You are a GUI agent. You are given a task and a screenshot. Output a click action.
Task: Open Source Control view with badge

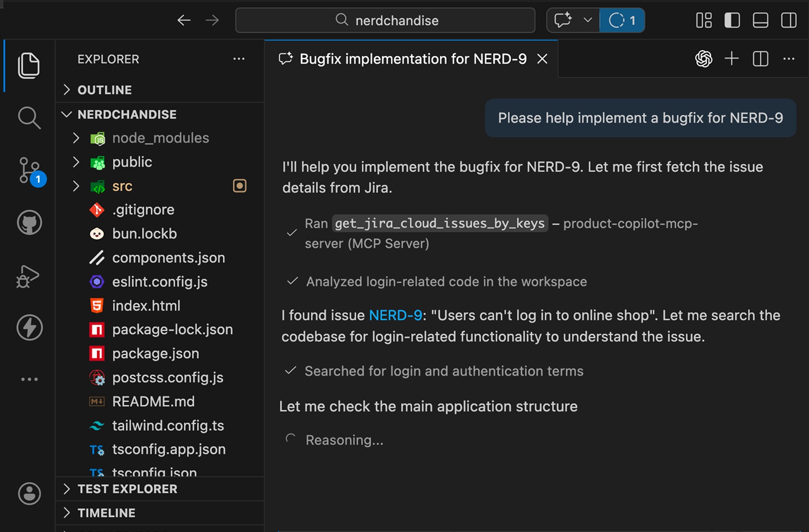30,171
